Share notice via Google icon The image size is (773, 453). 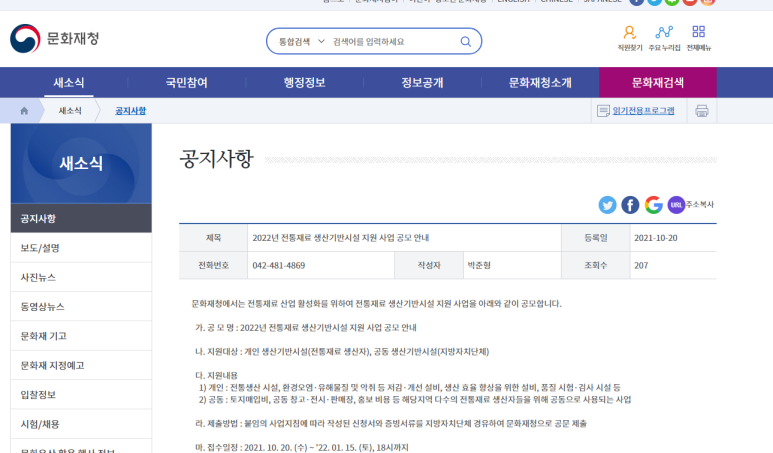click(x=653, y=205)
